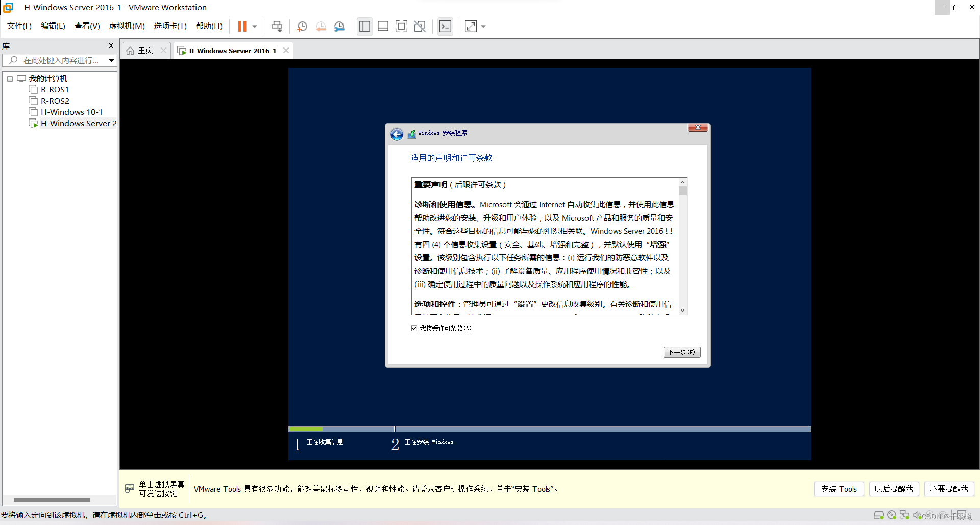Screen dimensions: 980x525
Task: Click the full screen mode icon
Action: 401,26
